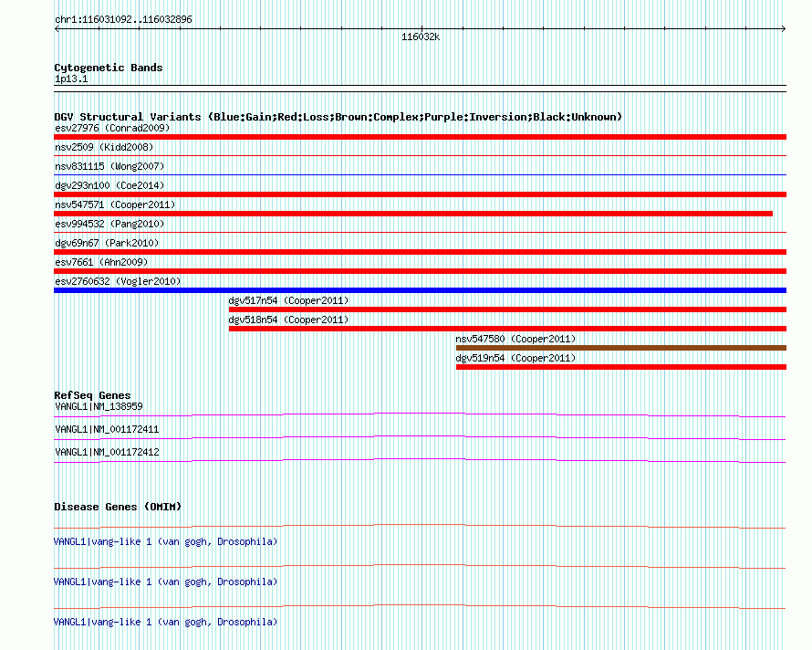Open the VANGL1|NM_138959 transcript label
Image resolution: width=812 pixels, height=650 pixels.
[x=99, y=407]
